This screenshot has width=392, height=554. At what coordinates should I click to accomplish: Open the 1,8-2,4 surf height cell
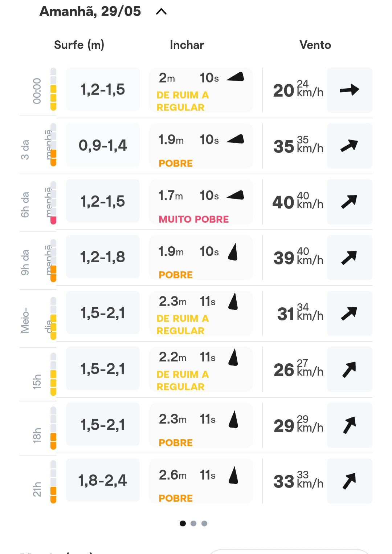point(103,480)
